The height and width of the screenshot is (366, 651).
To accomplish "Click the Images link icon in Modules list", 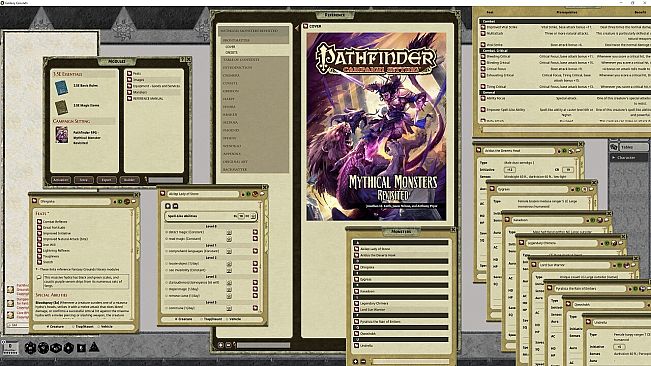I will click(130, 80).
